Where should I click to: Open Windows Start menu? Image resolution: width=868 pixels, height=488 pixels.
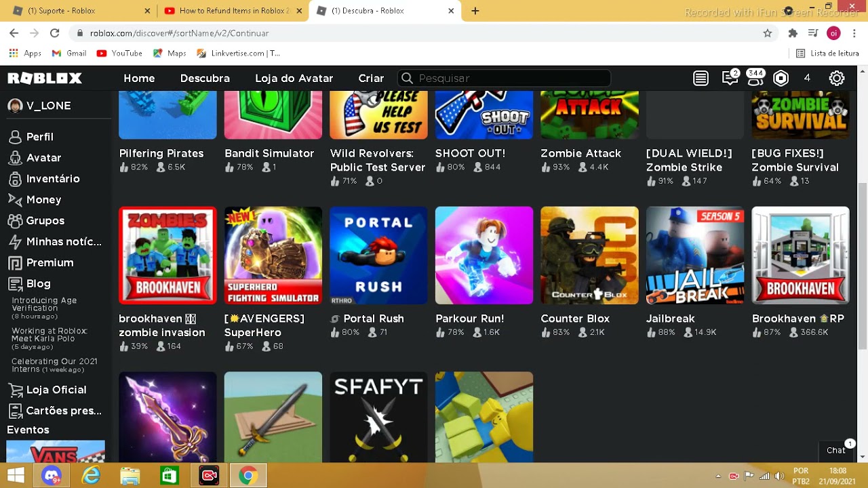[16, 476]
